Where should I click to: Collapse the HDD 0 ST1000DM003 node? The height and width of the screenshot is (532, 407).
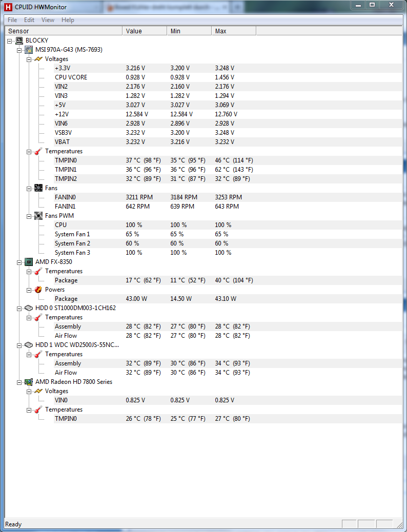coord(19,309)
